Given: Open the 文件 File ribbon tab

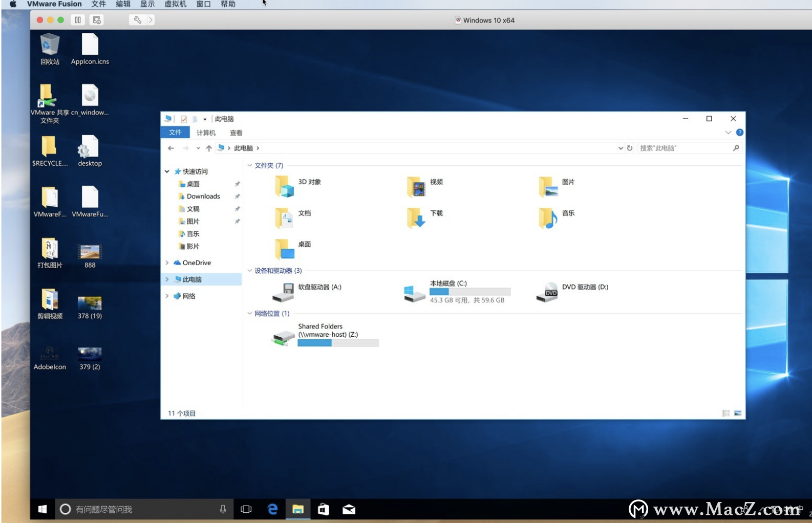Looking at the screenshot, I should pyautogui.click(x=176, y=133).
